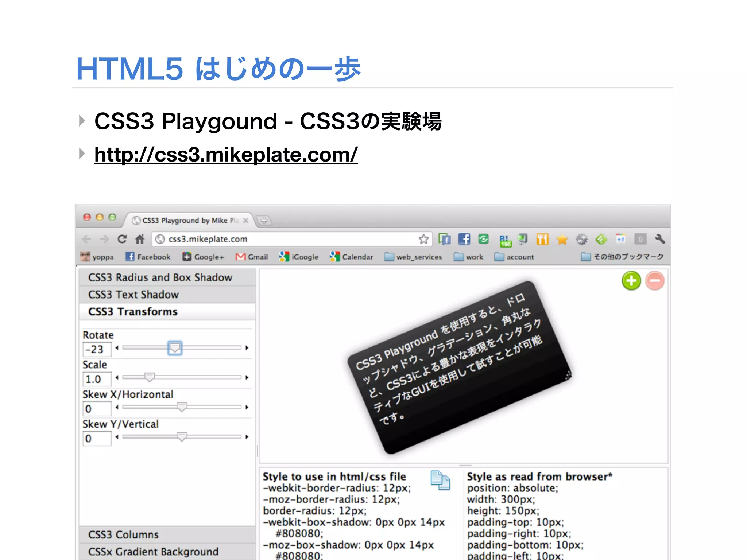747x560 pixels.
Task: Click the browser back arrow
Action: coord(87,239)
